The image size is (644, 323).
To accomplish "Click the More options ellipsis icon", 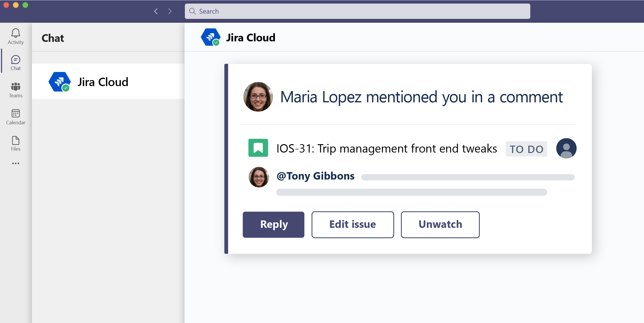I will pos(16,163).
